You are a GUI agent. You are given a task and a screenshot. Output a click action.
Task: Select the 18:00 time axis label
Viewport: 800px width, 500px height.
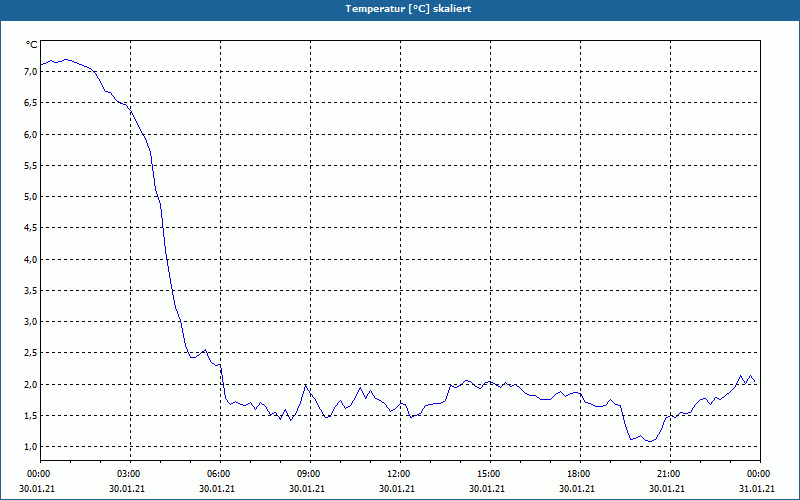pos(578,474)
